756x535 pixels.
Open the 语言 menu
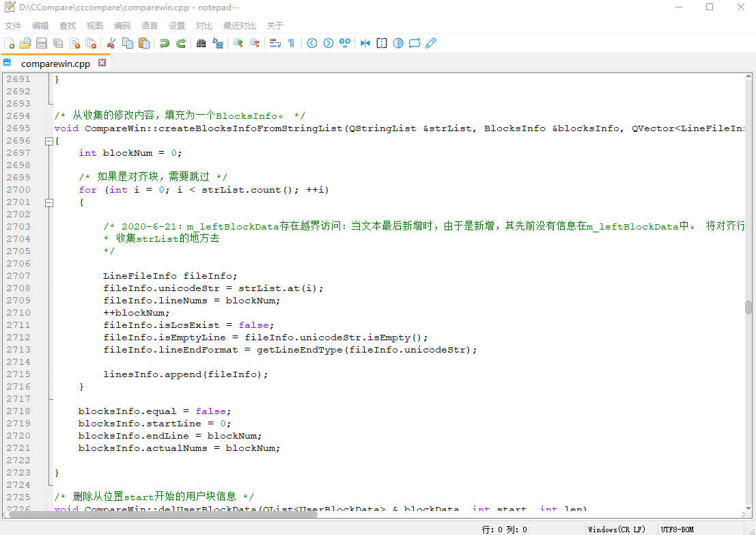point(150,25)
